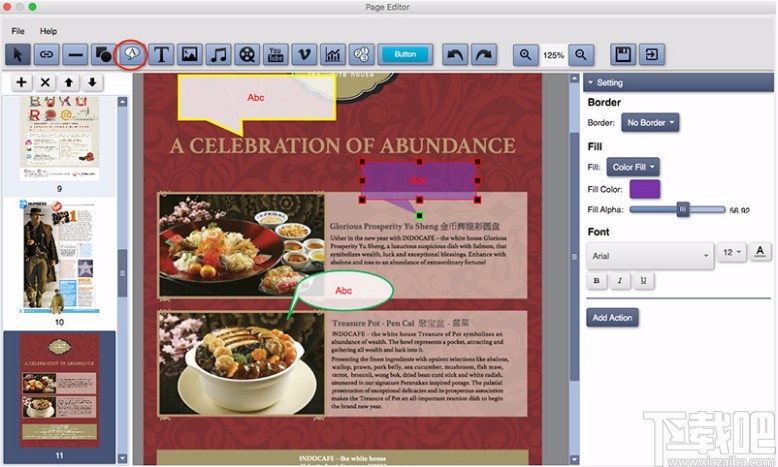Select the line drawing tool
Screen dimensions: 778x467
[75, 55]
